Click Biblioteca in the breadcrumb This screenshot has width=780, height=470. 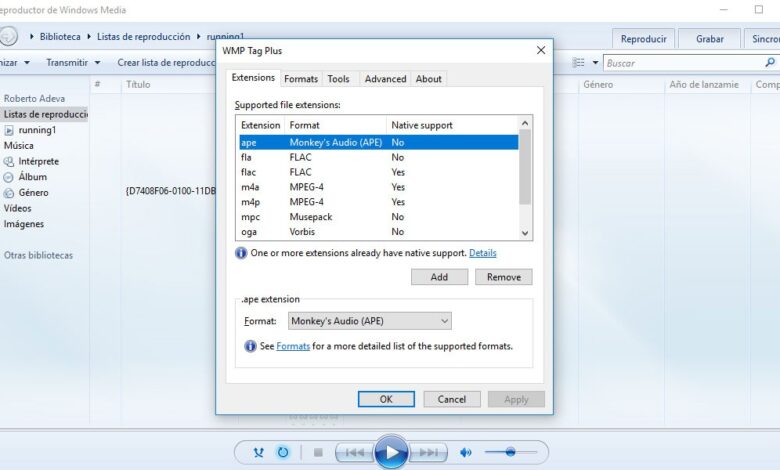[60, 37]
